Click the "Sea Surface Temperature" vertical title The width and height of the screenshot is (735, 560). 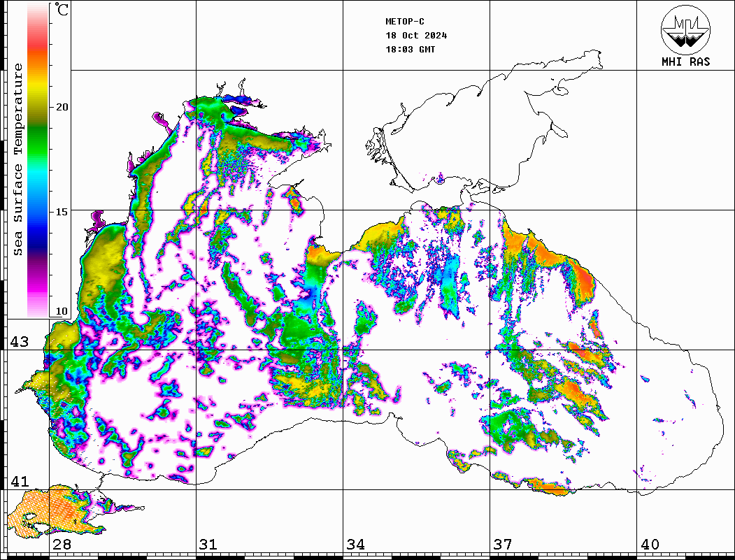tap(17, 160)
